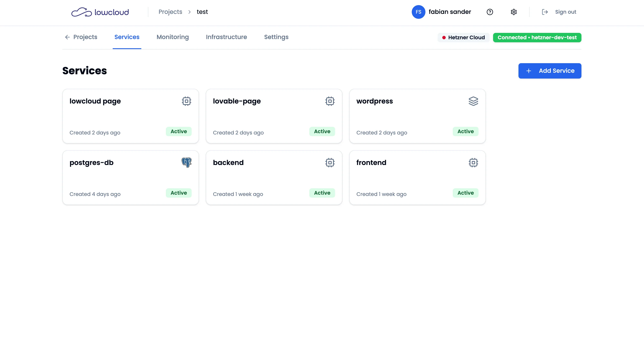Viewport: 644px width, 359px height.
Task: Click the chip icon on lovable-page card
Action: click(330, 101)
